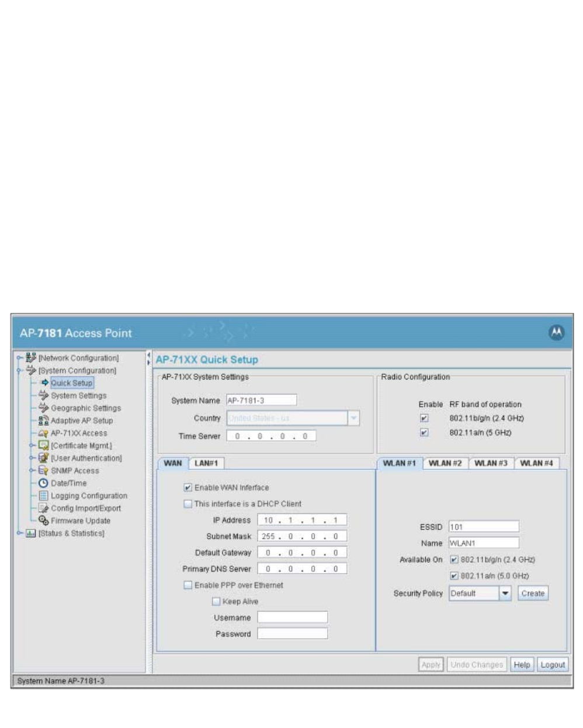Open the Security Policy dropdown
The height and width of the screenshot is (728, 583).
click(x=506, y=593)
